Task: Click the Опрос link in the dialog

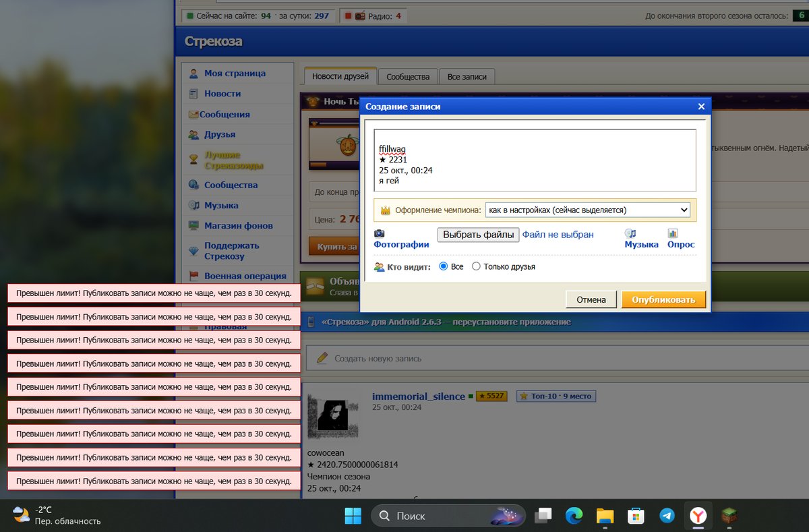Action: click(681, 244)
